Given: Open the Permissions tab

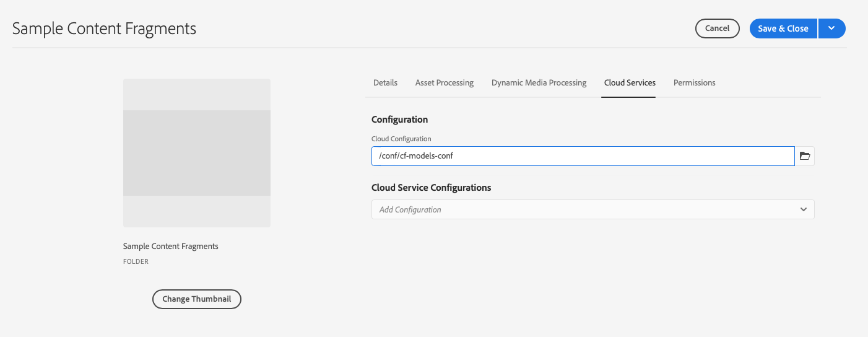Looking at the screenshot, I should coord(694,82).
